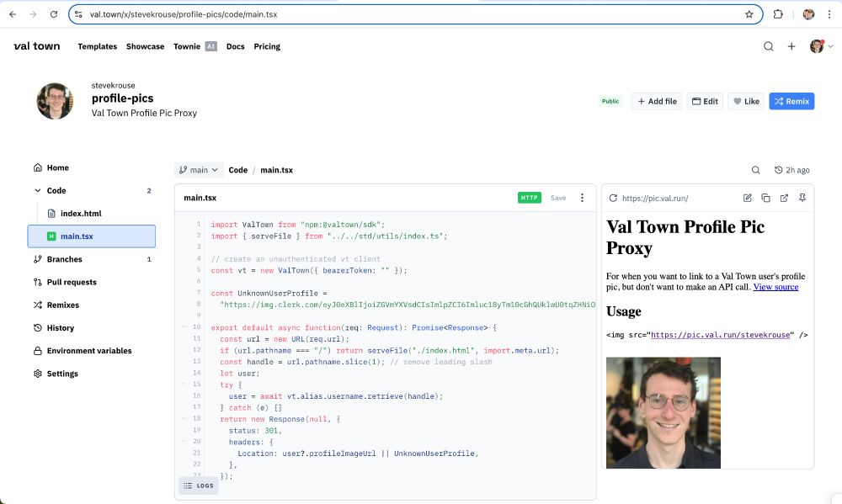Screen dimensions: 842x504
Task: Click Add file button
Action: (x=657, y=102)
